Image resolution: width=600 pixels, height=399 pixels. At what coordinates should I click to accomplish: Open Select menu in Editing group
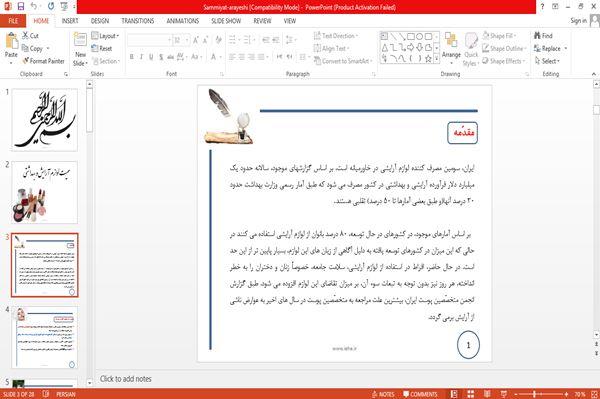[x=547, y=61]
